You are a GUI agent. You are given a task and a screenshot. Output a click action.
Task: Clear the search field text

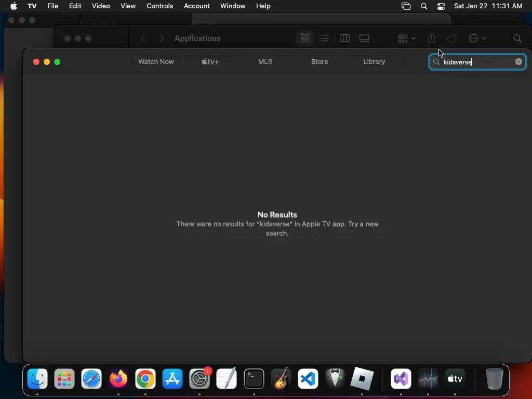coord(518,62)
